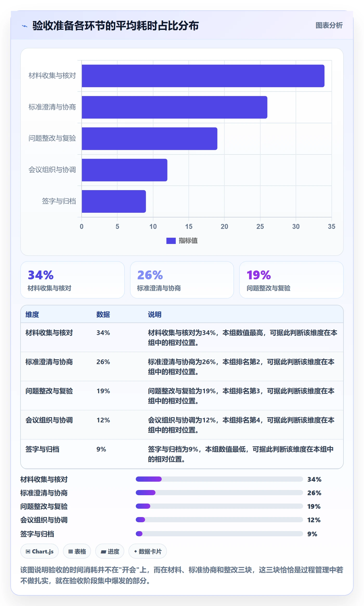Click the 12% cell in the table

[103, 420]
